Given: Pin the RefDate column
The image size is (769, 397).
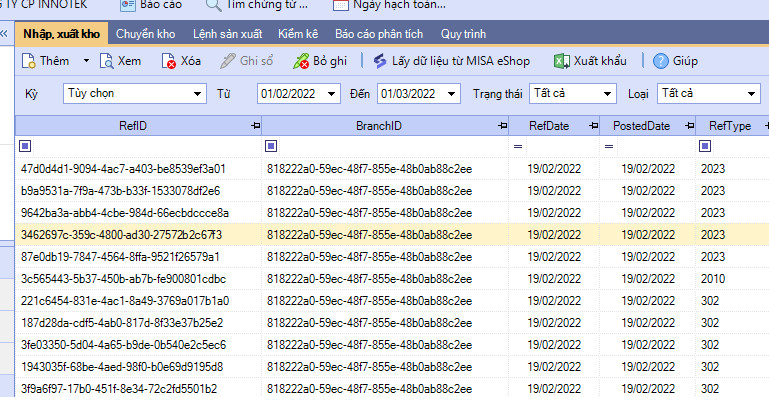Looking at the screenshot, I should 593,126.
